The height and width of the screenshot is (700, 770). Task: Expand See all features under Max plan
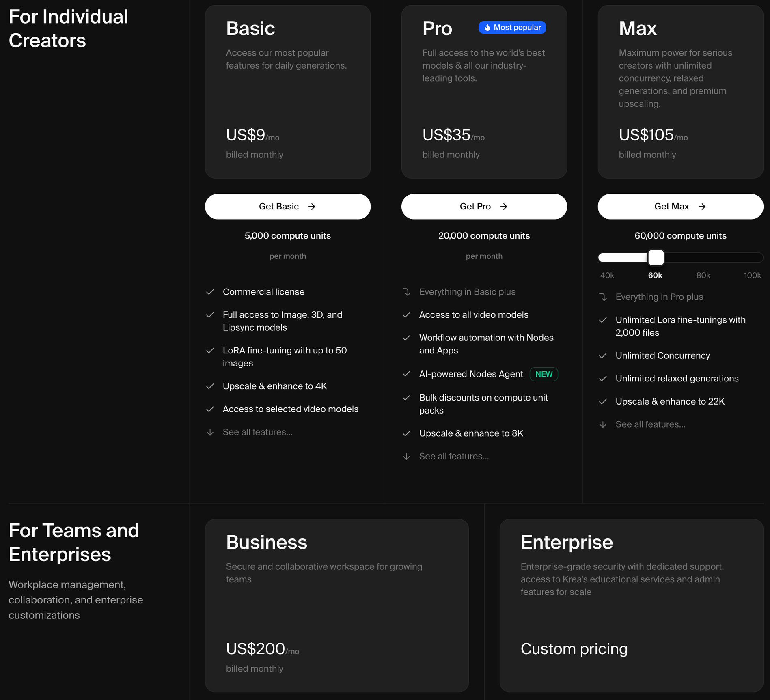click(650, 424)
